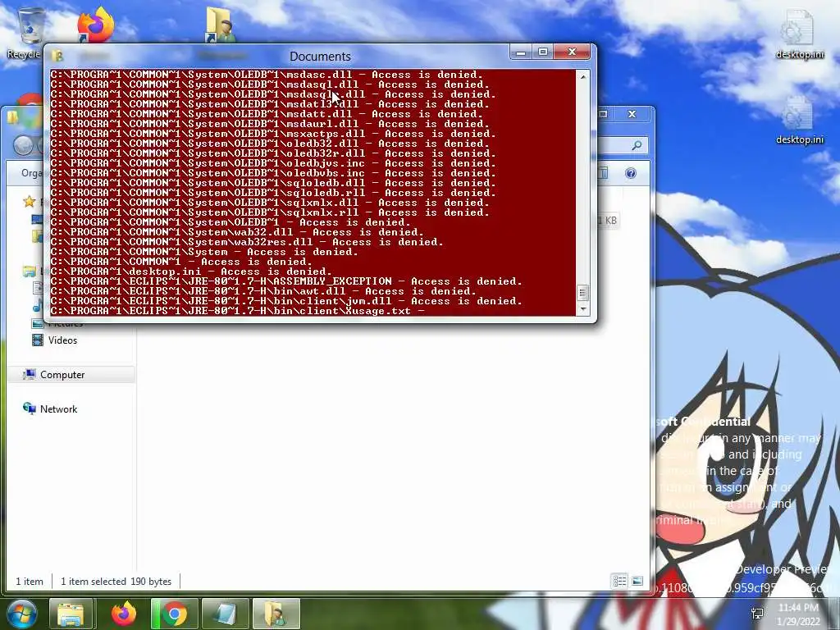Image resolution: width=840 pixels, height=630 pixels.
Task: Close the background Explorer window
Action: [632, 114]
